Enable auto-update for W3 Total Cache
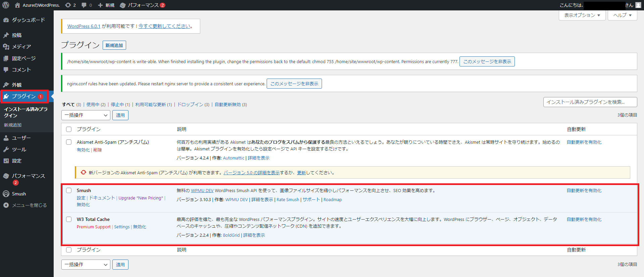The height and width of the screenshot is (277, 644). [584, 219]
